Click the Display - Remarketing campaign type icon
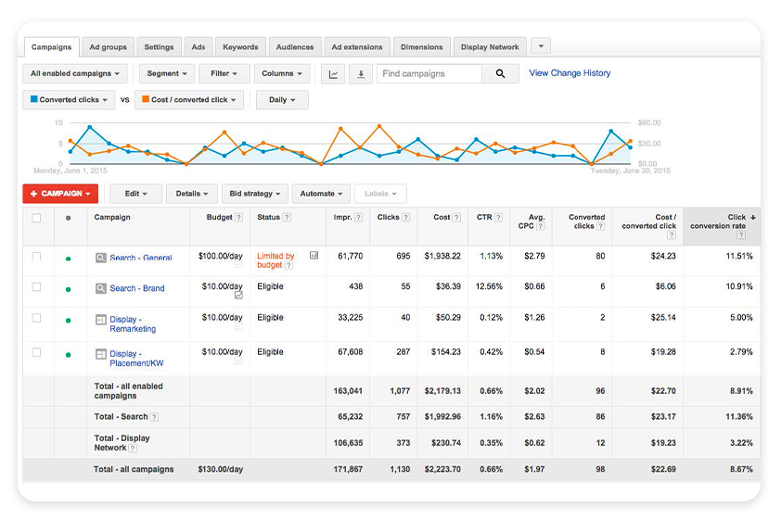Screen dimensions: 782x532 click(101, 320)
